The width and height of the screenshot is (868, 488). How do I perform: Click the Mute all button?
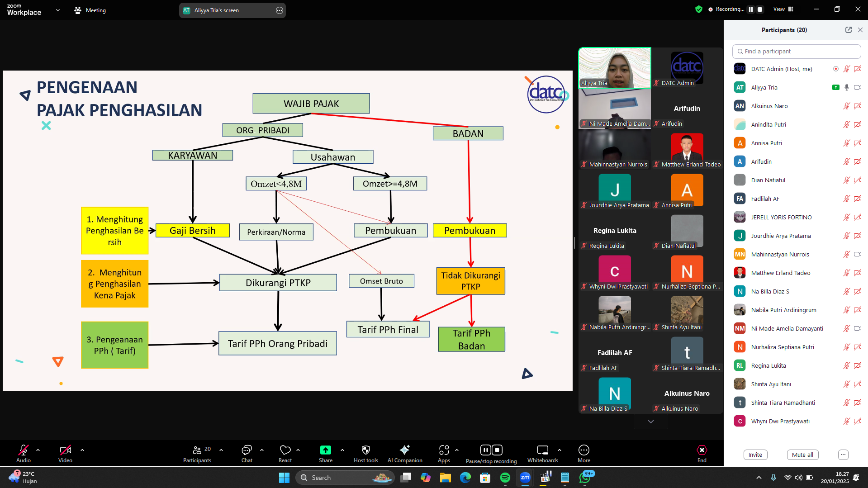(x=802, y=455)
